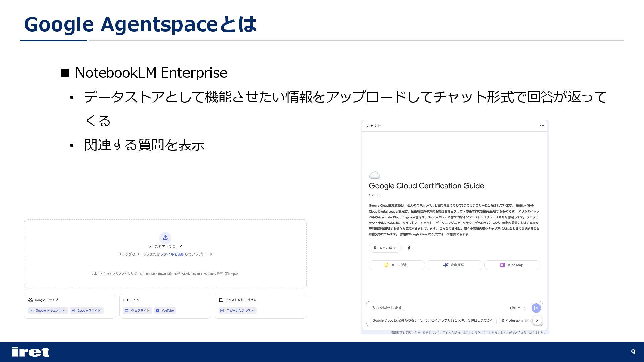Add a Google スライド source
The image size is (644, 362).
click(x=87, y=311)
